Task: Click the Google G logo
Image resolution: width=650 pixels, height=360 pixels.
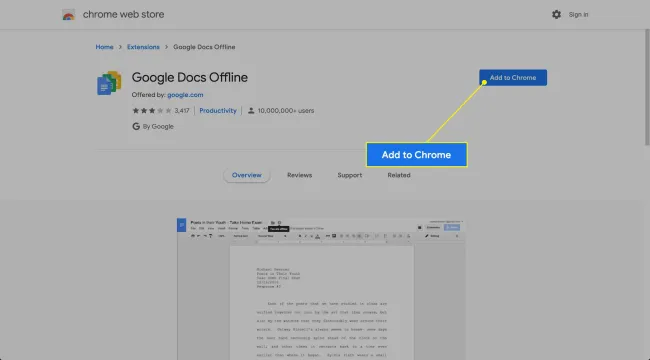Action: (x=136, y=126)
